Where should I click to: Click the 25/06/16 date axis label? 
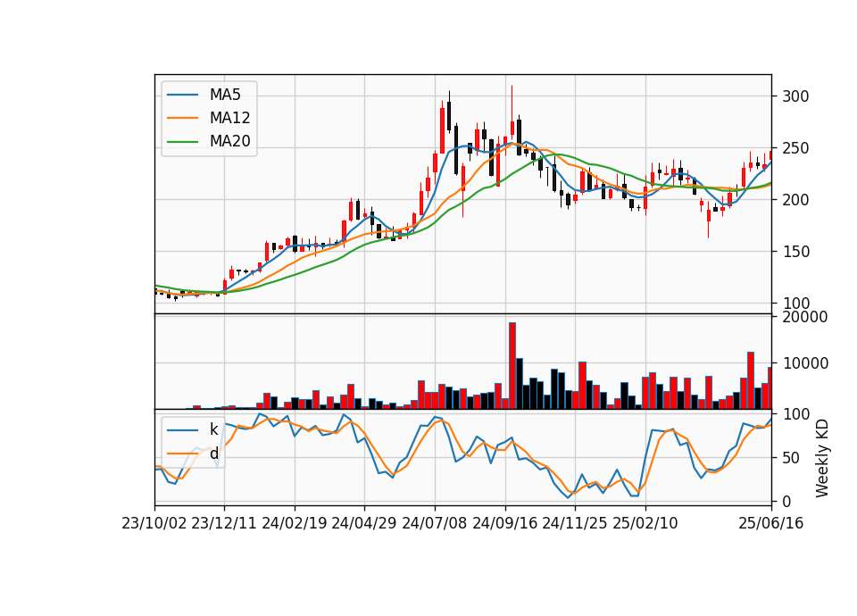(771, 523)
